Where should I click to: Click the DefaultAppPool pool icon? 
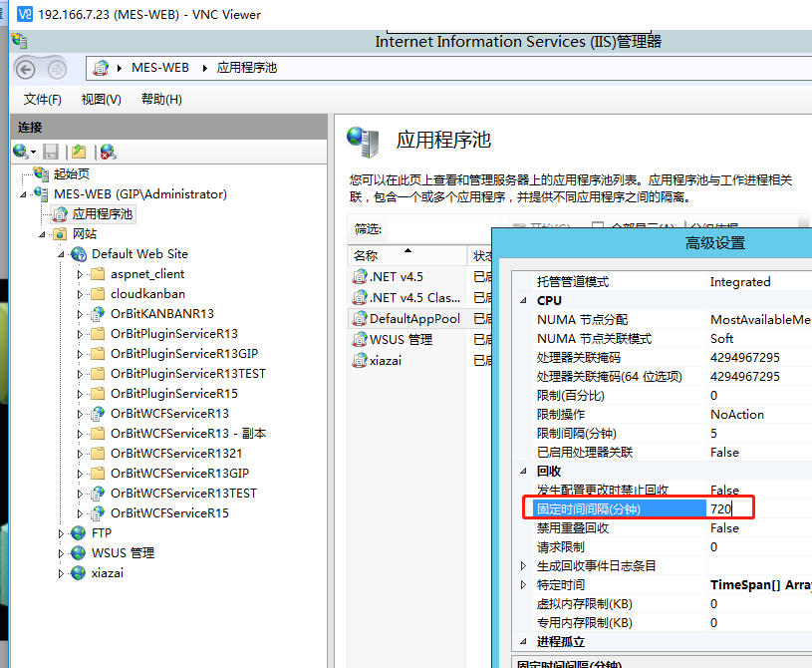pos(360,319)
